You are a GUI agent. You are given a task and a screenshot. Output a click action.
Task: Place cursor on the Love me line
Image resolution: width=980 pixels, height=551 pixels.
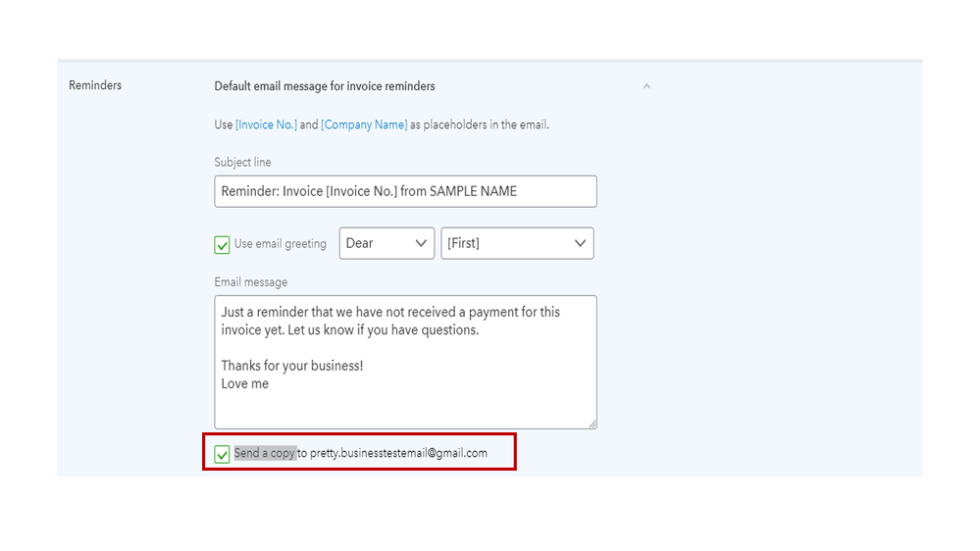coord(245,384)
